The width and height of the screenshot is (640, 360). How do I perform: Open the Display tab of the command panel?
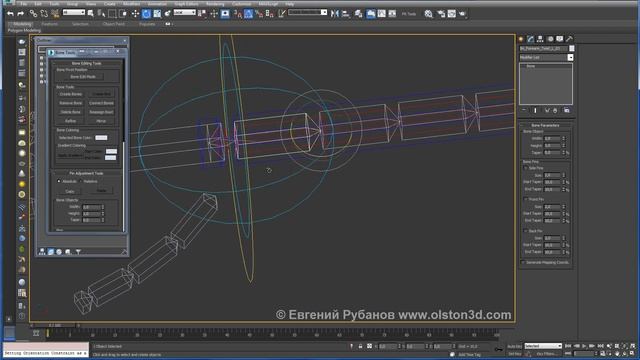point(560,39)
